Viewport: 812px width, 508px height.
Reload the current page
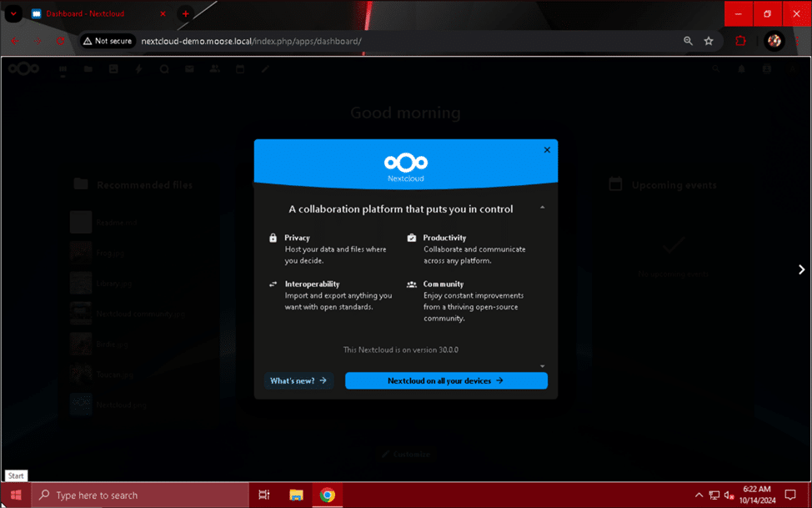click(x=61, y=41)
